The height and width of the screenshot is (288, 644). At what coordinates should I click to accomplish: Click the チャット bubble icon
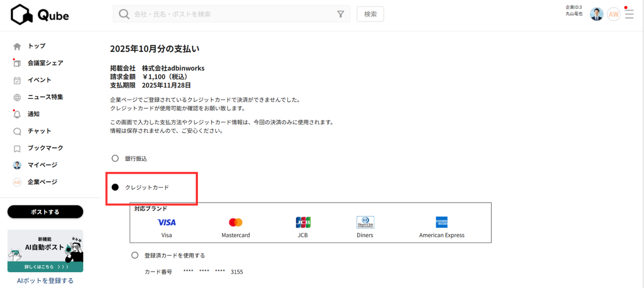[17, 132]
